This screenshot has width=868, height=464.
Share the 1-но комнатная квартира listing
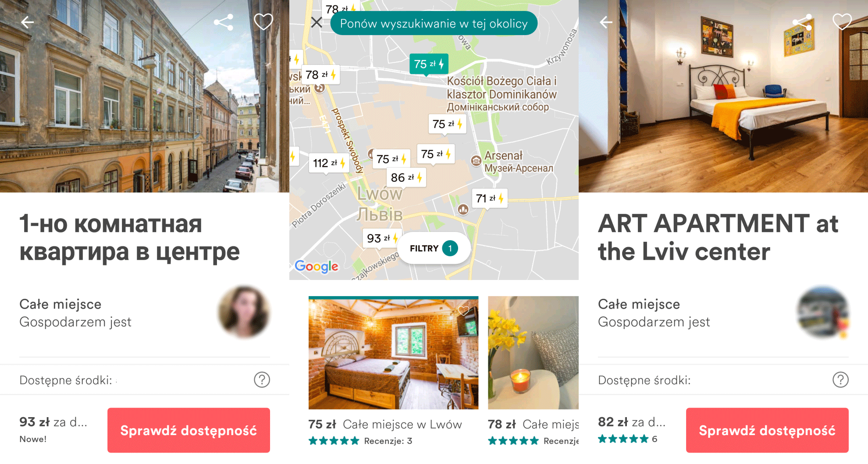point(224,22)
